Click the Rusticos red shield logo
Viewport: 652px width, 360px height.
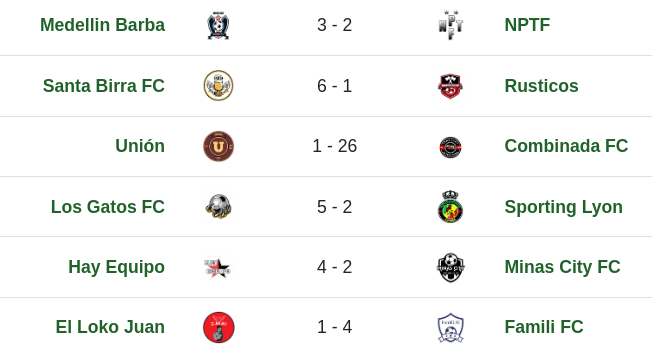point(451,86)
